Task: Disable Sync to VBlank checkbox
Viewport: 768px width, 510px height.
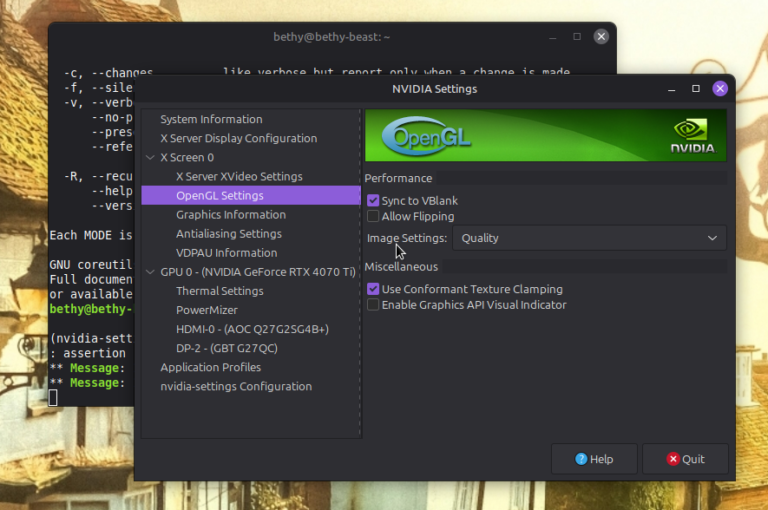Action: (373, 200)
